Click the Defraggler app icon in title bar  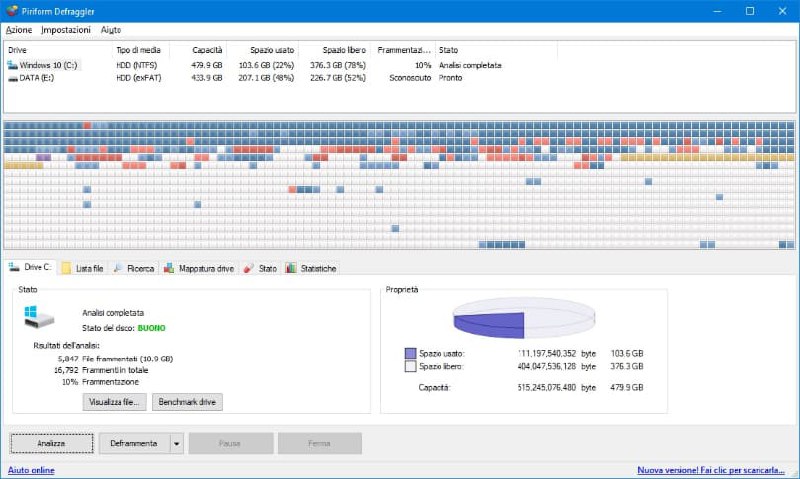(12, 11)
